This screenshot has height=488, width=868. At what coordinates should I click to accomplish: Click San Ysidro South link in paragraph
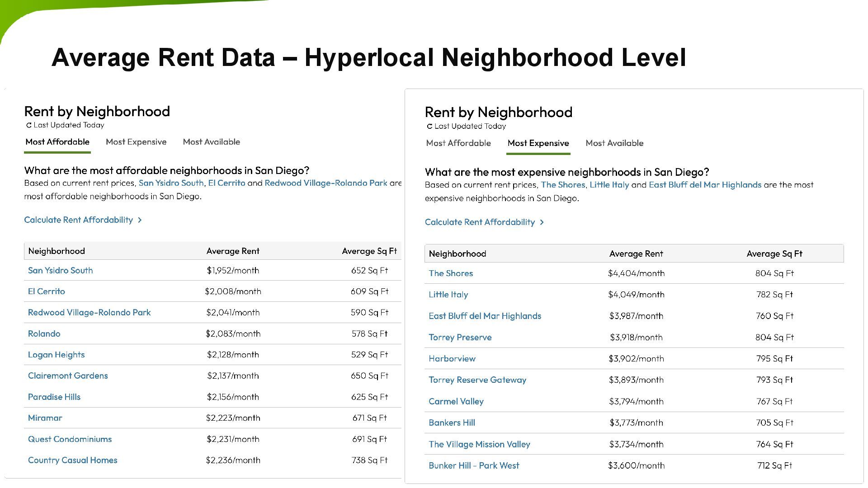coord(171,183)
